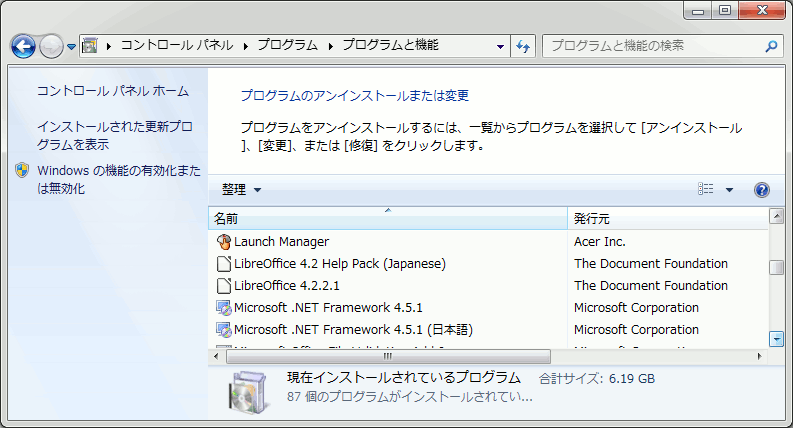Open Windows の機能の有効化または無効化 link
Viewport: 793px width, 428px height.
tap(118, 179)
